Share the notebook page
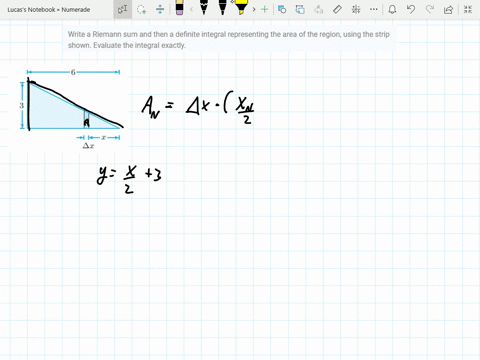Image resolution: width=480 pixels, height=360 pixels. click(449, 9)
